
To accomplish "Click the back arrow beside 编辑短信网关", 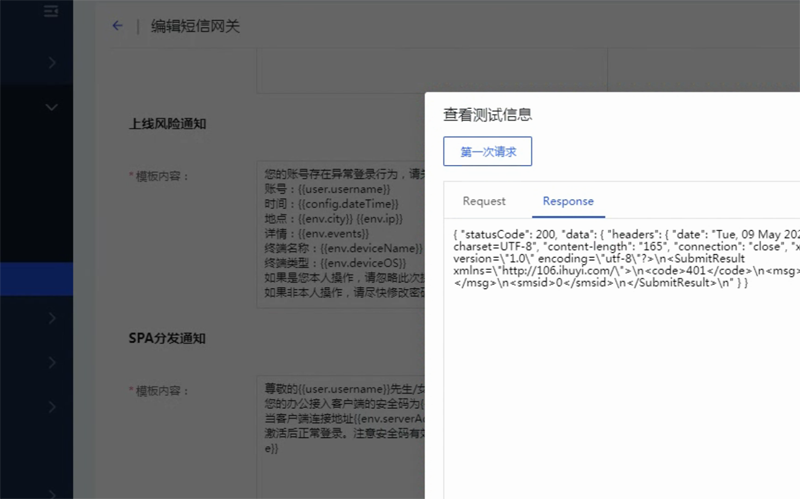I will (x=117, y=26).
